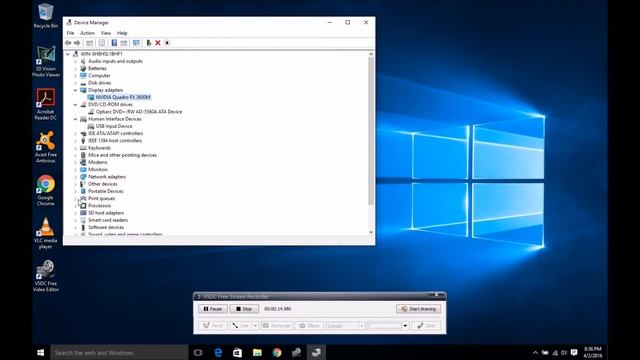Viewport: 640px width, 360px height.
Task: Click Start drawing in VSDC recorder
Action: coord(418,309)
